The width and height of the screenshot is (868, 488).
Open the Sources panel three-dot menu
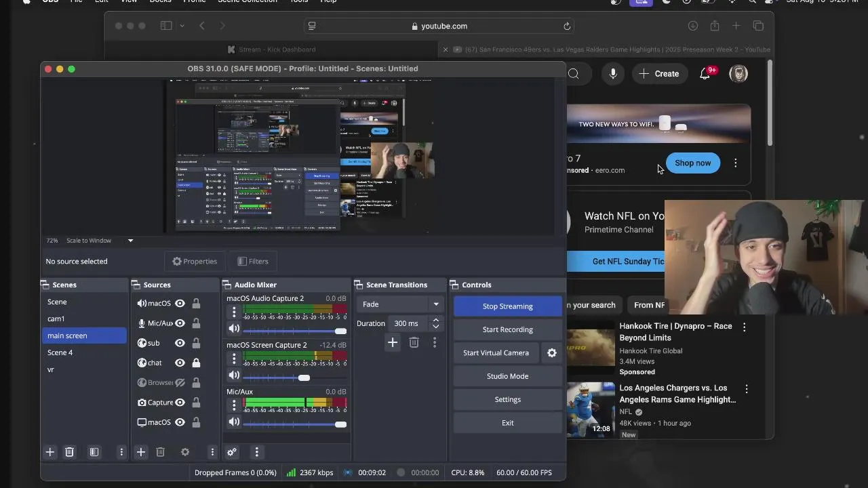pyautogui.click(x=212, y=452)
